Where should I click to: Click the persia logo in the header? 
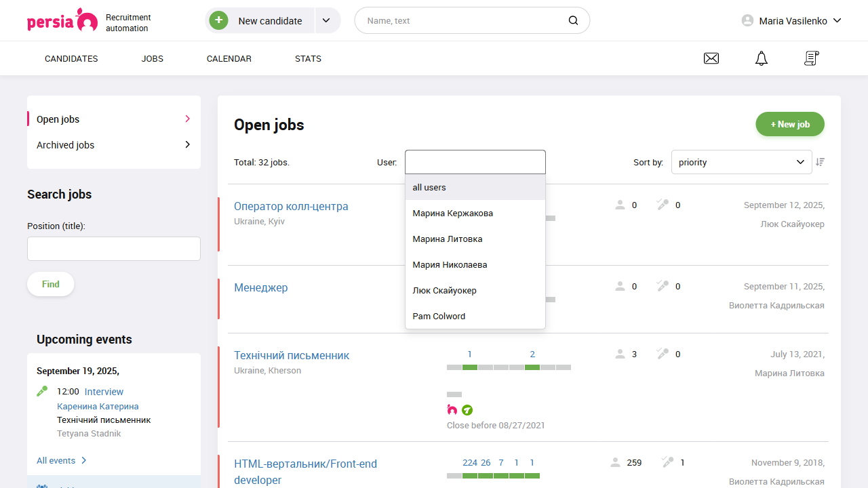(62, 20)
